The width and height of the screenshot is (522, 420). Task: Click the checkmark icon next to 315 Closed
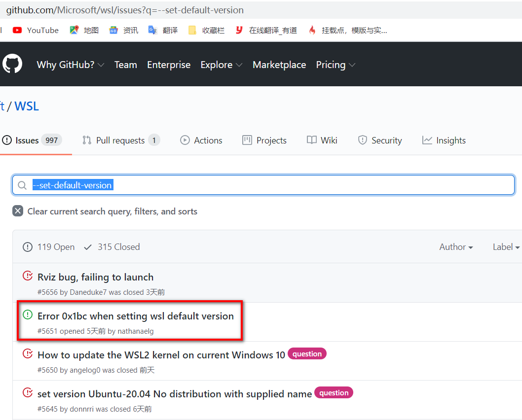tap(88, 247)
